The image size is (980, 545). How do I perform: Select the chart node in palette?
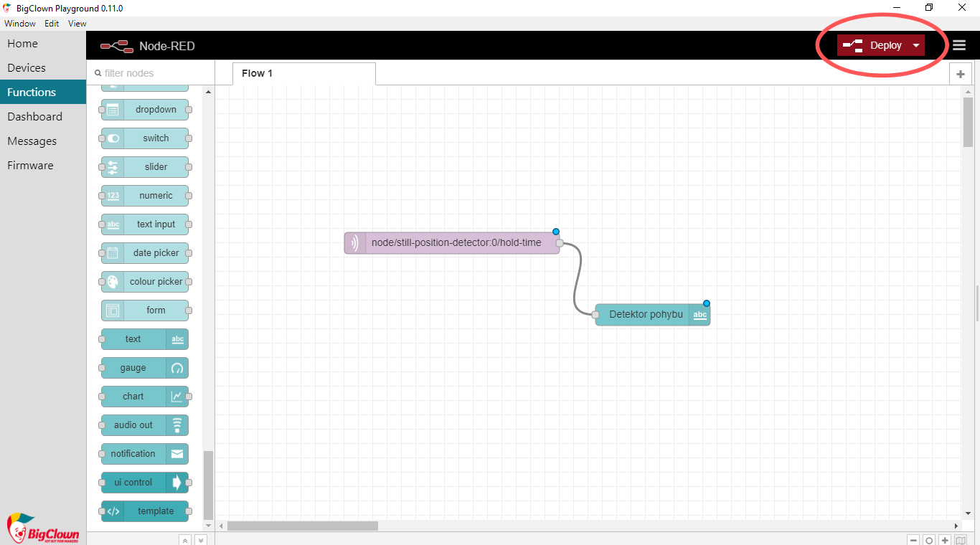click(145, 397)
